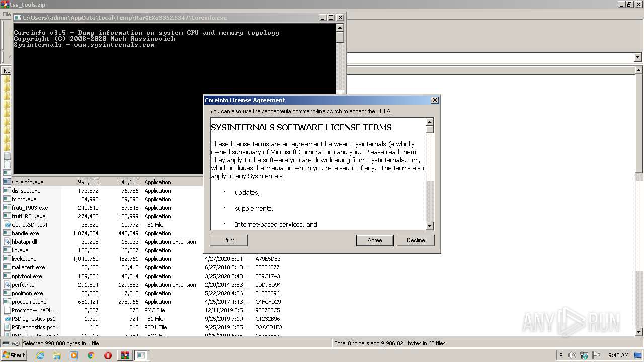This screenshot has height=362, width=644.
Task: Click Type cell of hbatapi.dll row
Action: coord(170,242)
